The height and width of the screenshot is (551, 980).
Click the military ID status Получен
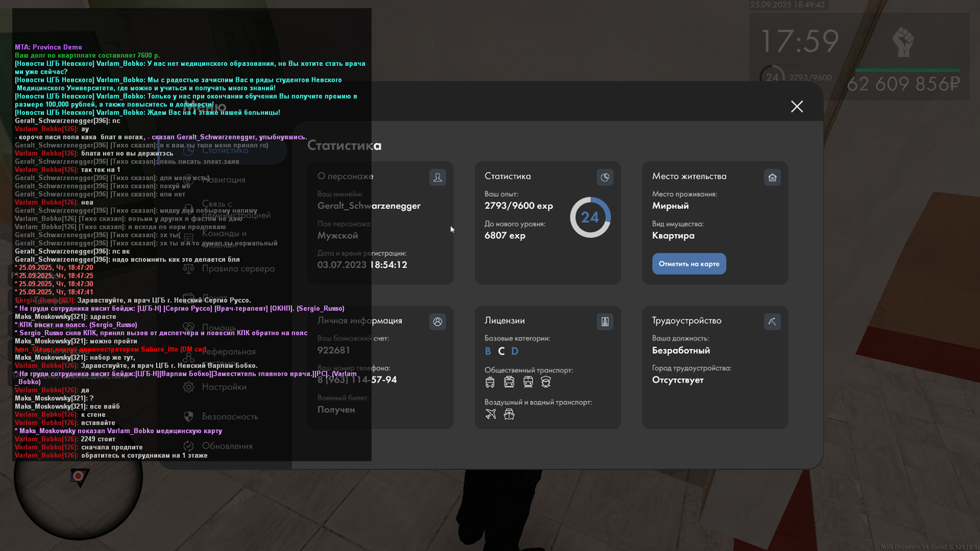pyautogui.click(x=336, y=409)
